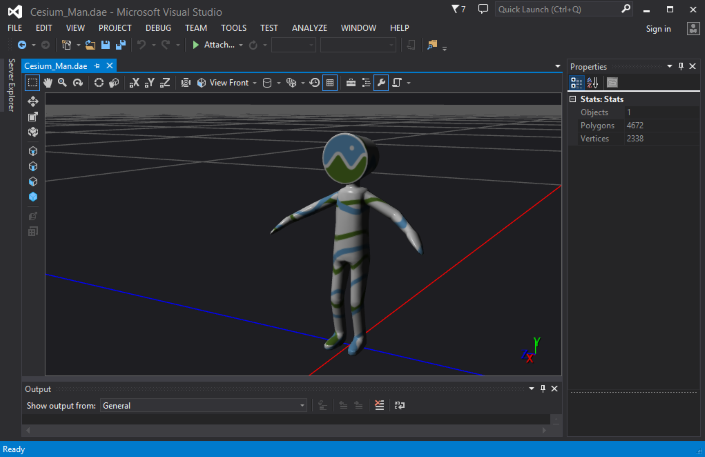The height and width of the screenshot is (457, 705).
Task: Open the ANALYZE menu
Action: (x=309, y=28)
